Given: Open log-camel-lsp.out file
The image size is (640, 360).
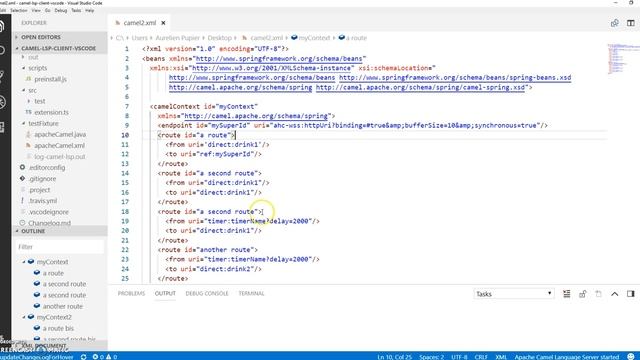Looking at the screenshot, I should [x=60, y=156].
